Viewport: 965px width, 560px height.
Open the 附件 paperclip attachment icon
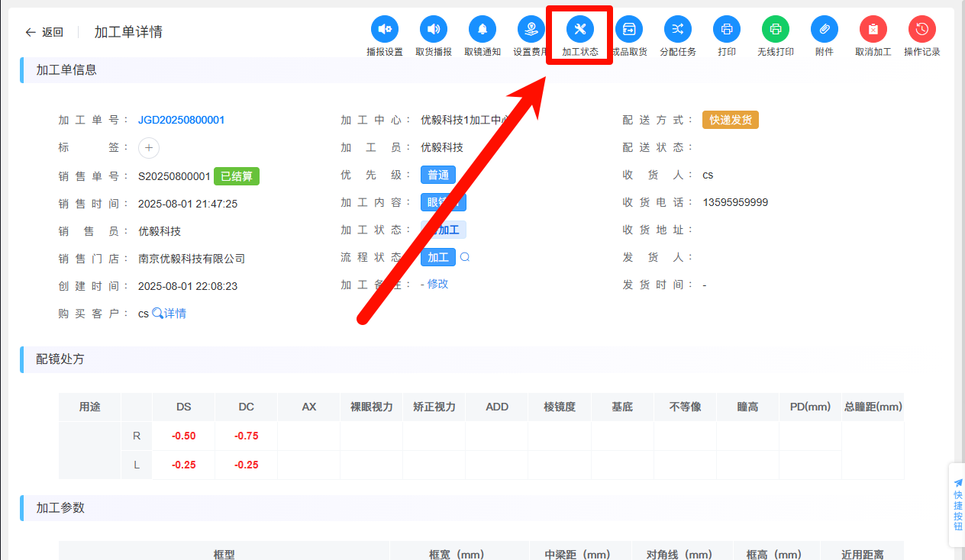(x=825, y=30)
